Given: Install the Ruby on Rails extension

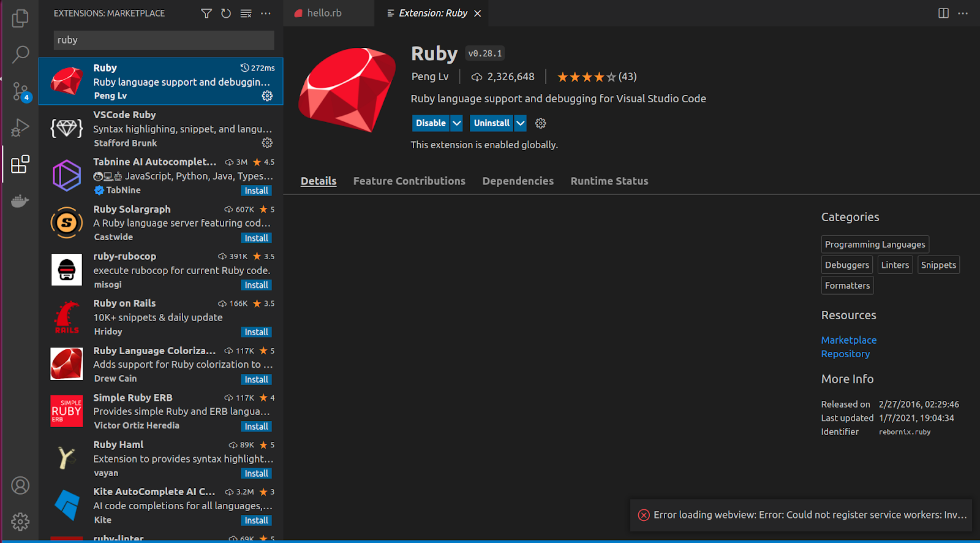Looking at the screenshot, I should (257, 332).
